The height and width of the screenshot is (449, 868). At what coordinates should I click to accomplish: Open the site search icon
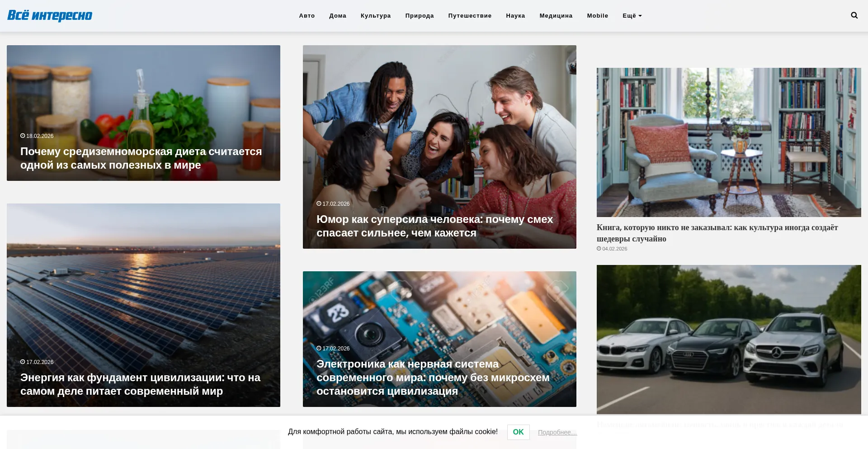pyautogui.click(x=854, y=15)
